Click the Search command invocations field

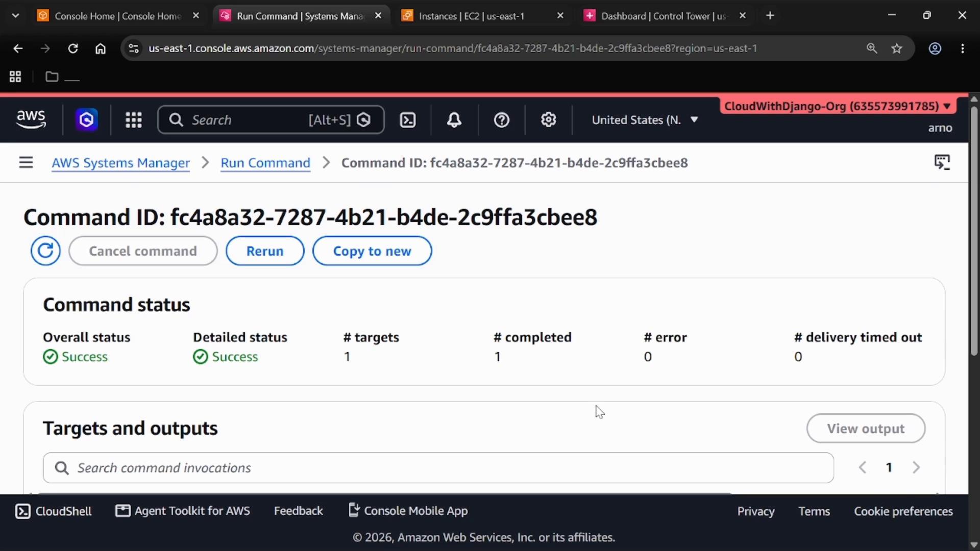pos(438,468)
